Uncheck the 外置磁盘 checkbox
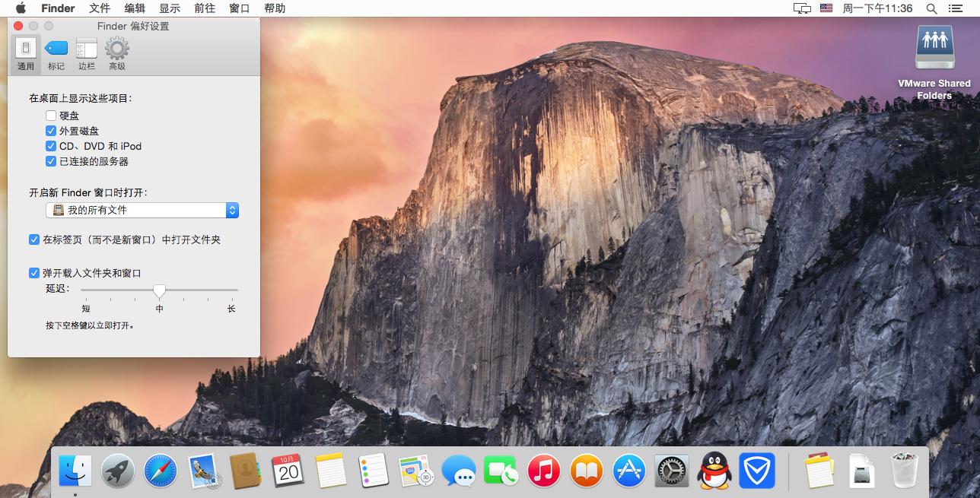Viewport: 980px width, 498px height. click(x=51, y=131)
